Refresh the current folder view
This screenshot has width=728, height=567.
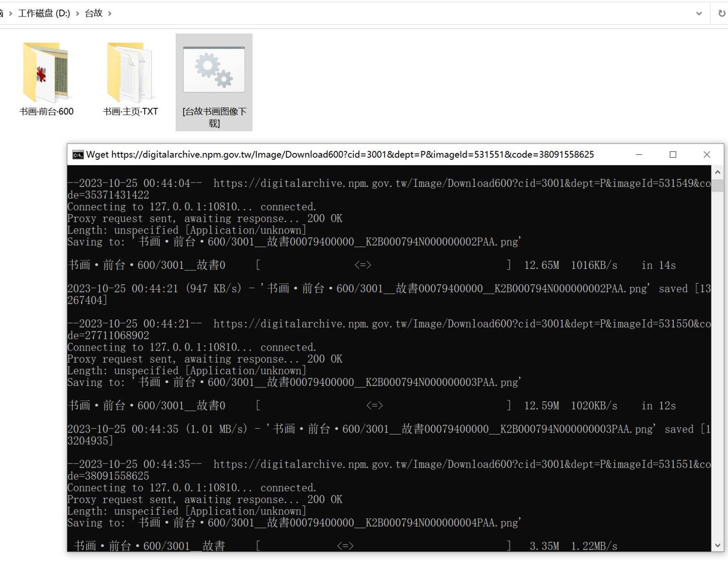click(x=721, y=14)
